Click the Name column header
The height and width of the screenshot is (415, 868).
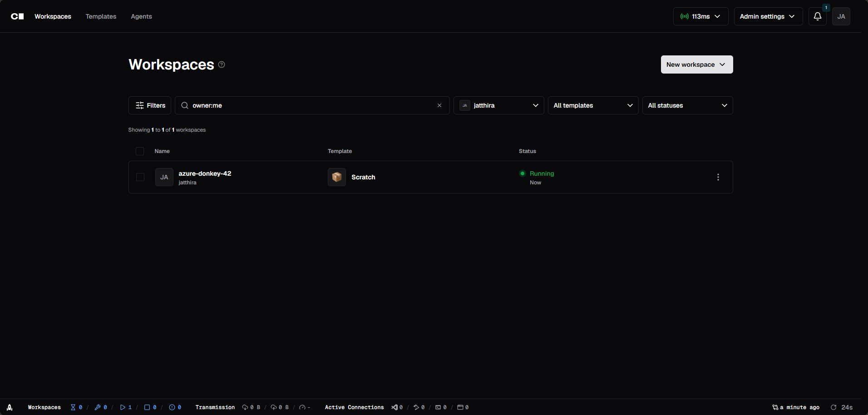(x=162, y=151)
